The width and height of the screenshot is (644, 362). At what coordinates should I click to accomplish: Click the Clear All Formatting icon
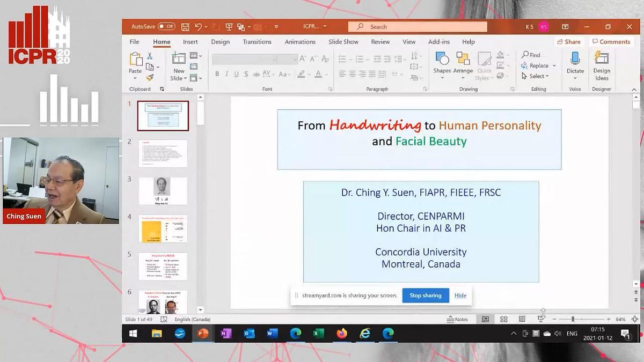[326, 59]
